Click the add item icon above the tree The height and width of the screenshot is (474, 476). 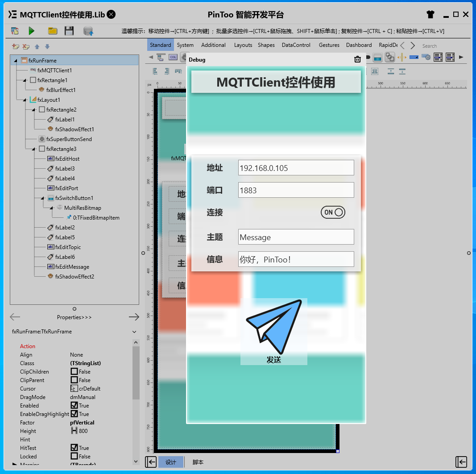[x=16, y=46]
